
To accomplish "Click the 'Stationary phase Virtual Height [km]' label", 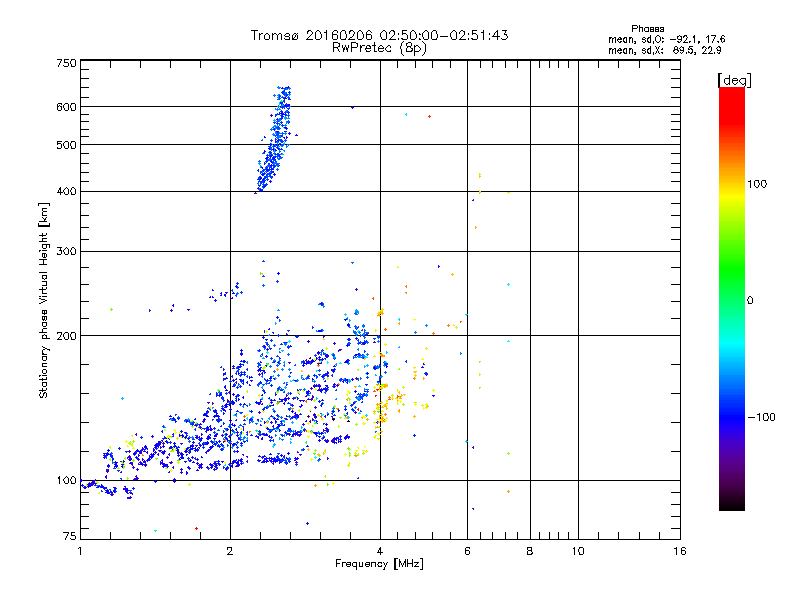I will point(44,300).
